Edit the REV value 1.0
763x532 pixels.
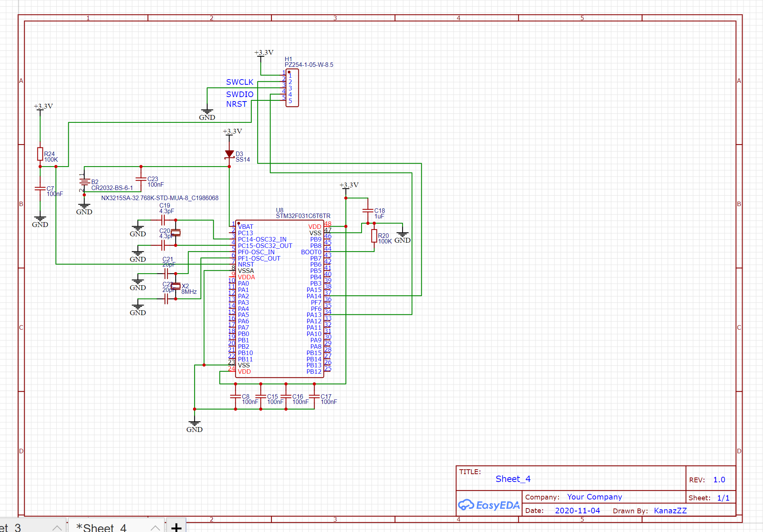pos(719,480)
